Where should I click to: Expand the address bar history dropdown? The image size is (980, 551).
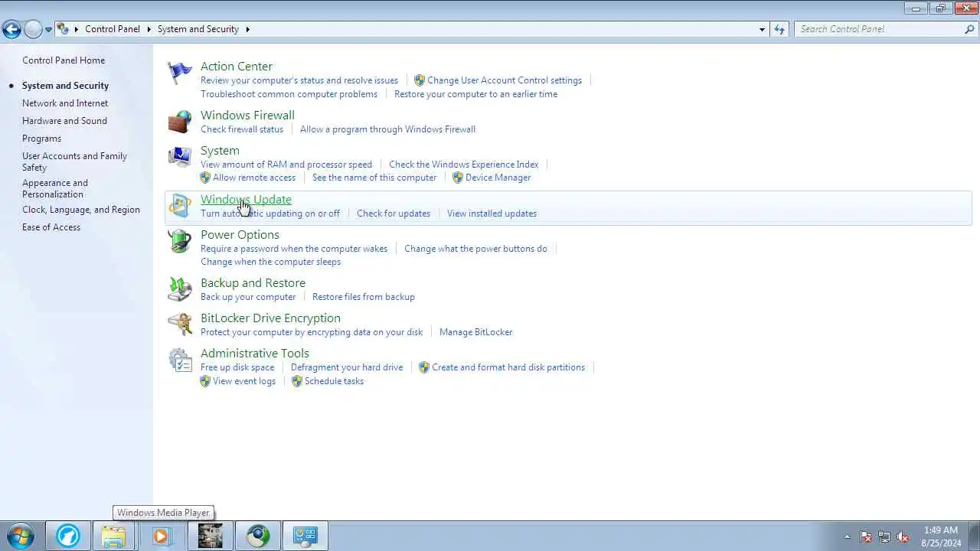click(762, 29)
